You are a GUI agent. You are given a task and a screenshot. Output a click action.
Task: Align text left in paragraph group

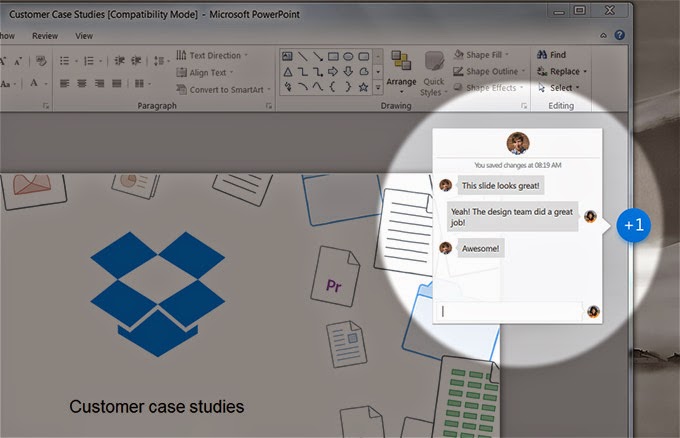tap(65, 83)
